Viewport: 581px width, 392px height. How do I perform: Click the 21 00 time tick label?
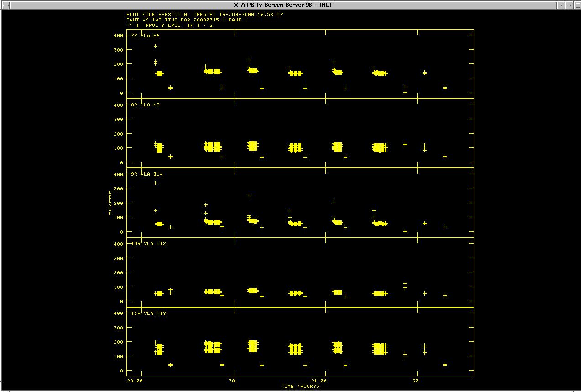[319, 381]
